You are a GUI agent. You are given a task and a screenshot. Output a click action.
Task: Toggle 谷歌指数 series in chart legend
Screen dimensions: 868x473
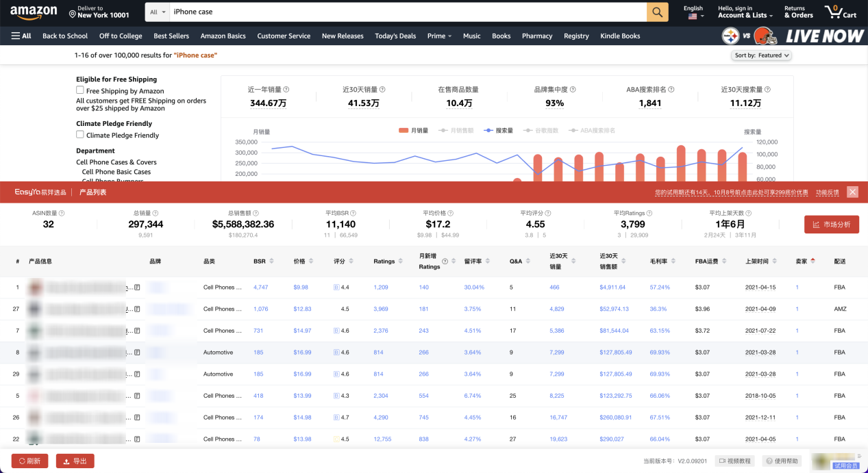tap(541, 130)
